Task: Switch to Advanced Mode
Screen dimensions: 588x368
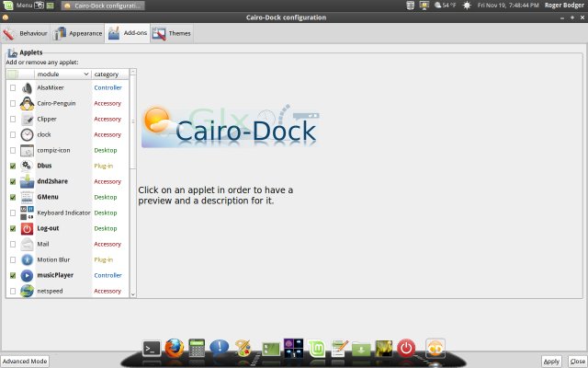Action: (x=25, y=362)
